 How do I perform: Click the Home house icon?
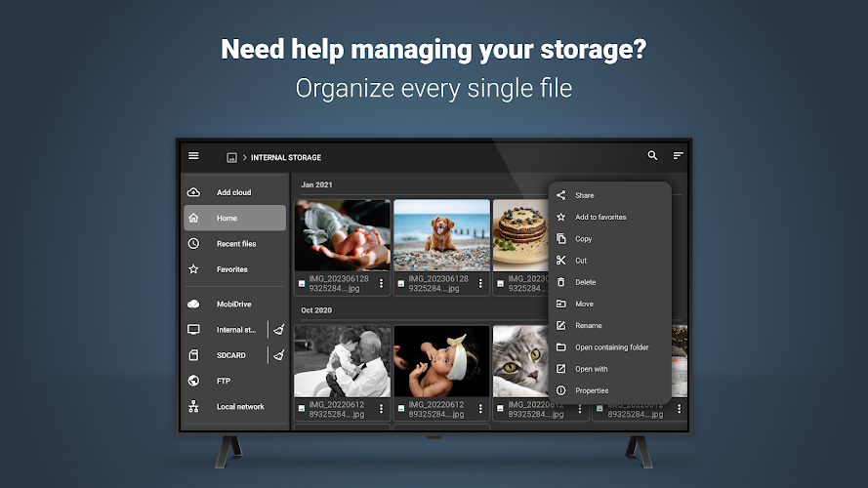(x=193, y=218)
